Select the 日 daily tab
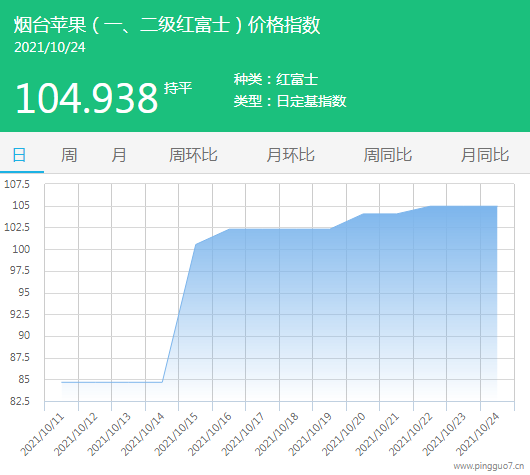Image resolution: width=530 pixels, height=475 pixels. coord(19,155)
